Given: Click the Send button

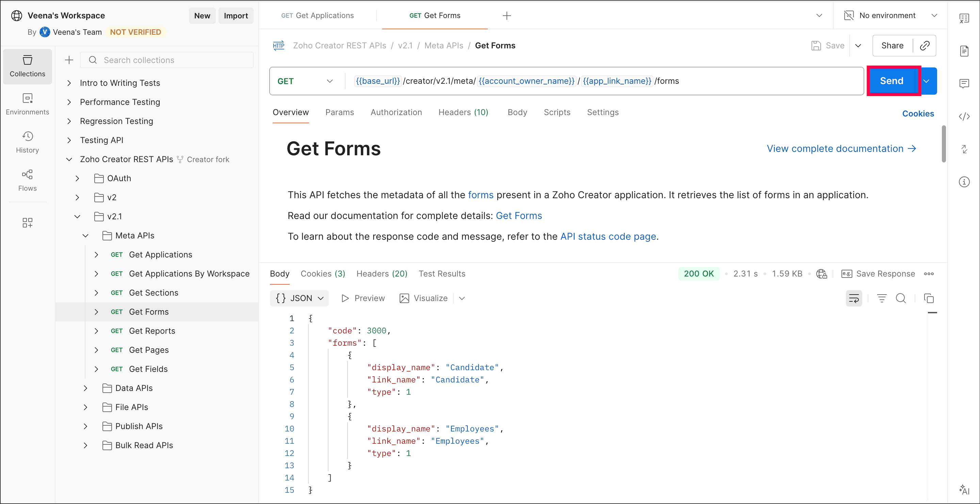Looking at the screenshot, I should click(891, 81).
